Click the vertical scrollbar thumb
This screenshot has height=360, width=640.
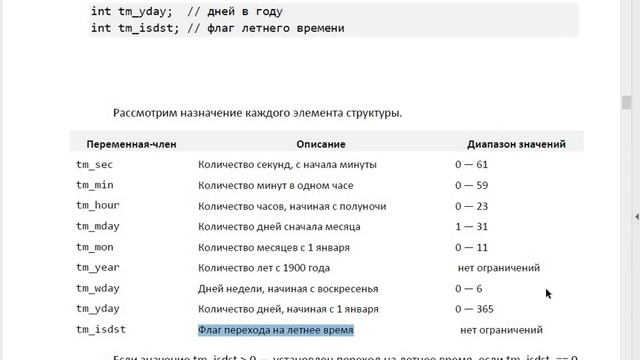point(627,102)
